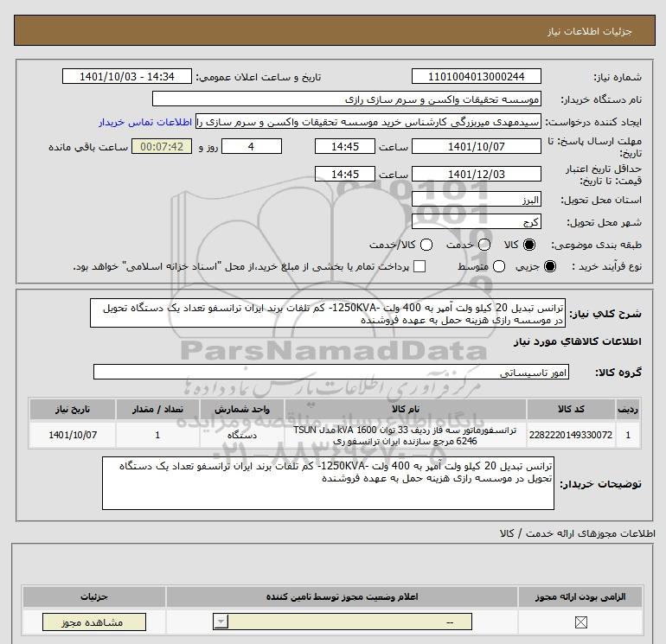Click the کد کالا column header
Image resolution: width=666 pixels, height=644 pixels.
coord(571,409)
